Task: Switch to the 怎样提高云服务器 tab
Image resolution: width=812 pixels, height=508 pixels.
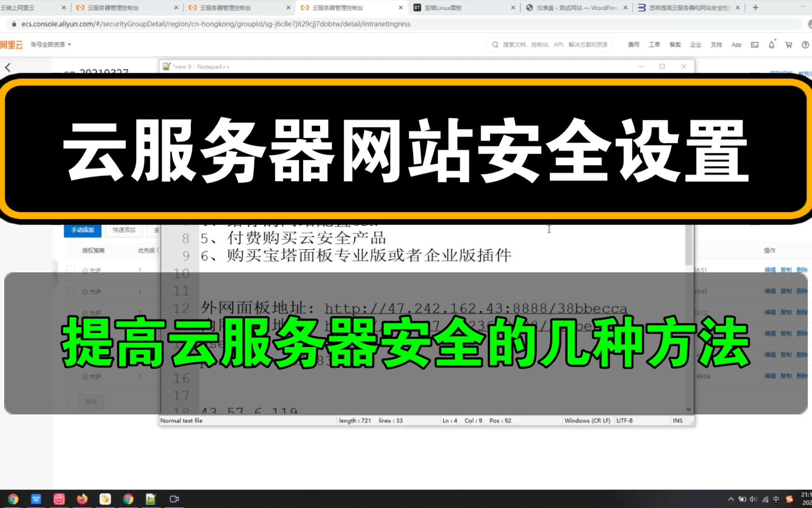Action: coord(688,8)
